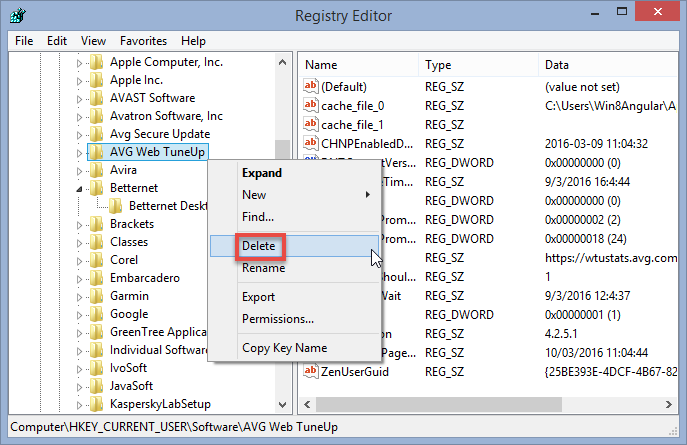
Task: Open Permissions... from the context menu
Action: 294,318
